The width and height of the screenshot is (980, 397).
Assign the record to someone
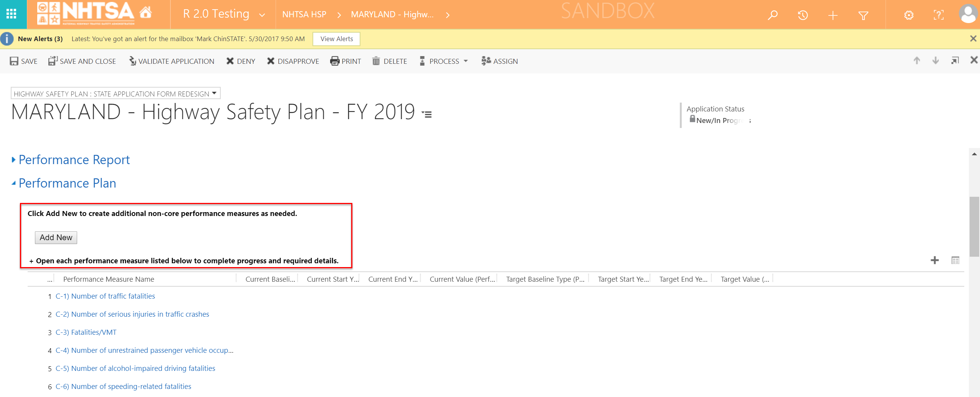click(x=500, y=61)
